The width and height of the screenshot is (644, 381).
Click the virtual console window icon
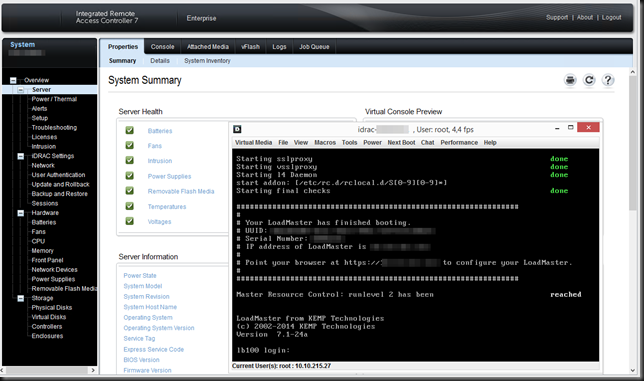point(237,129)
